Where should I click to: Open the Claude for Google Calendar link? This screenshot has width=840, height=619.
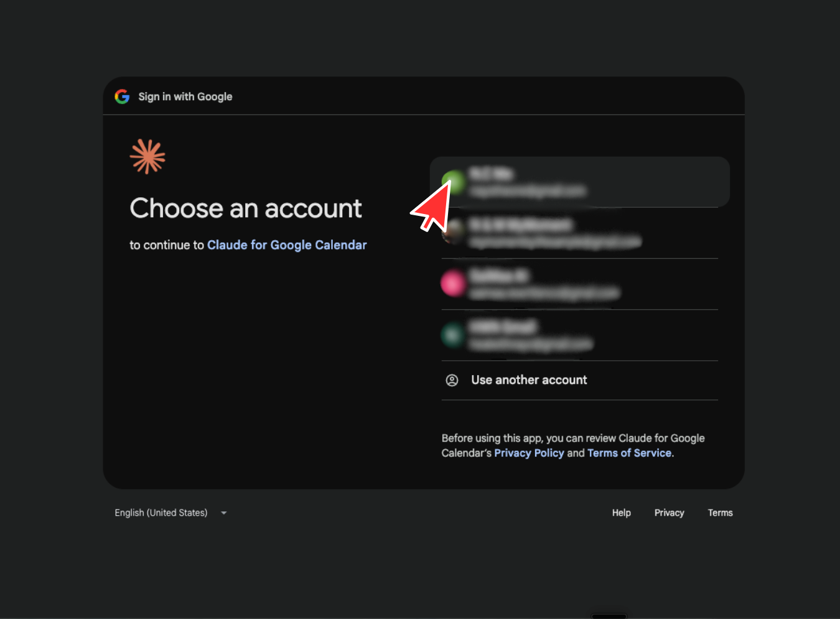tap(287, 245)
